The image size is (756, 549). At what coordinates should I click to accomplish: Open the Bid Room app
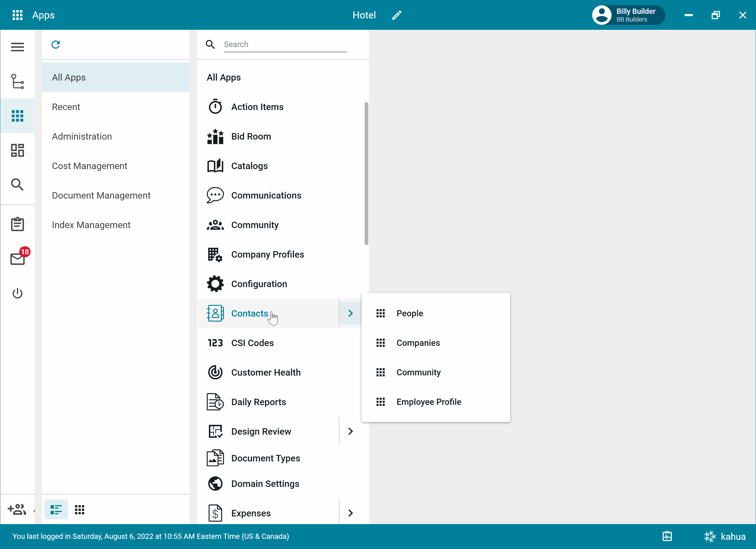point(251,136)
